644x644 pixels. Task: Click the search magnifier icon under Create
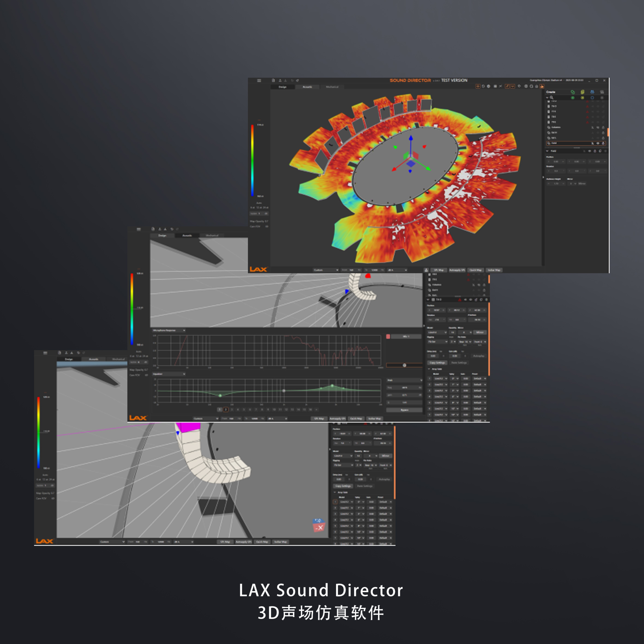click(x=552, y=97)
